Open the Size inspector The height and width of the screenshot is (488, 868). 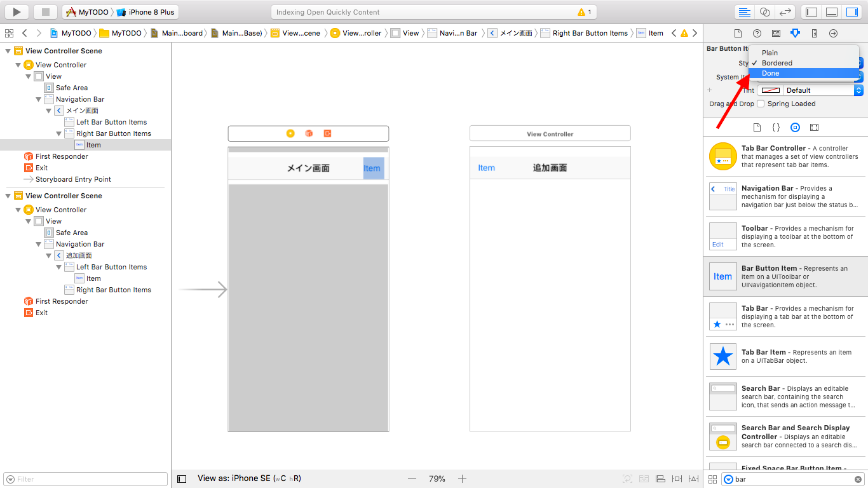click(x=815, y=33)
